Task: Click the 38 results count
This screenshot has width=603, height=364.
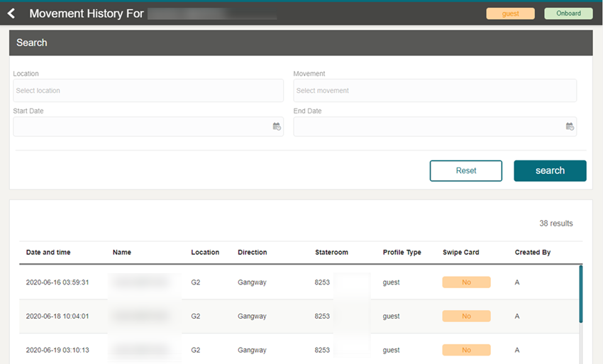Action: point(555,224)
